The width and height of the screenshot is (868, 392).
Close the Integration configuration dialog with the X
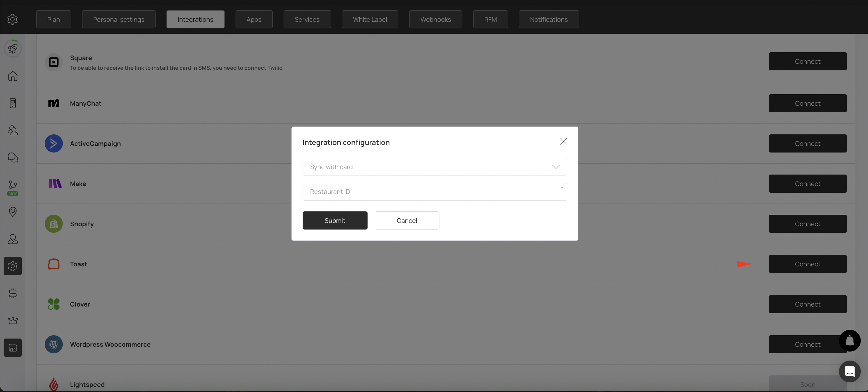click(x=563, y=141)
